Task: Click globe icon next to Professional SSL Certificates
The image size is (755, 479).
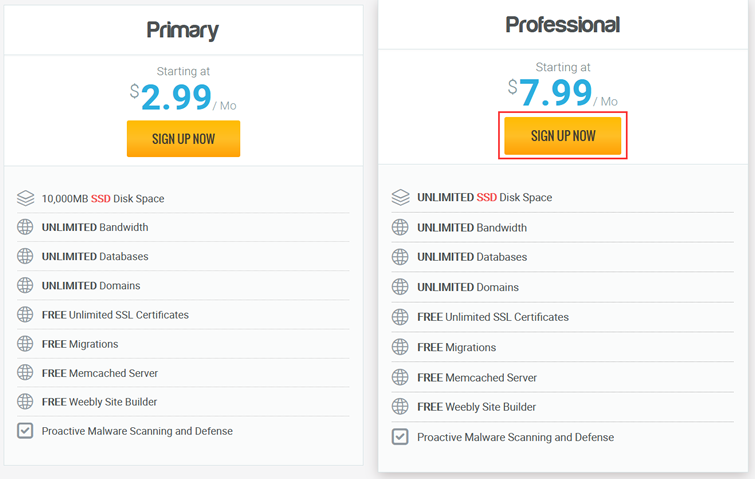Action: tap(400, 317)
